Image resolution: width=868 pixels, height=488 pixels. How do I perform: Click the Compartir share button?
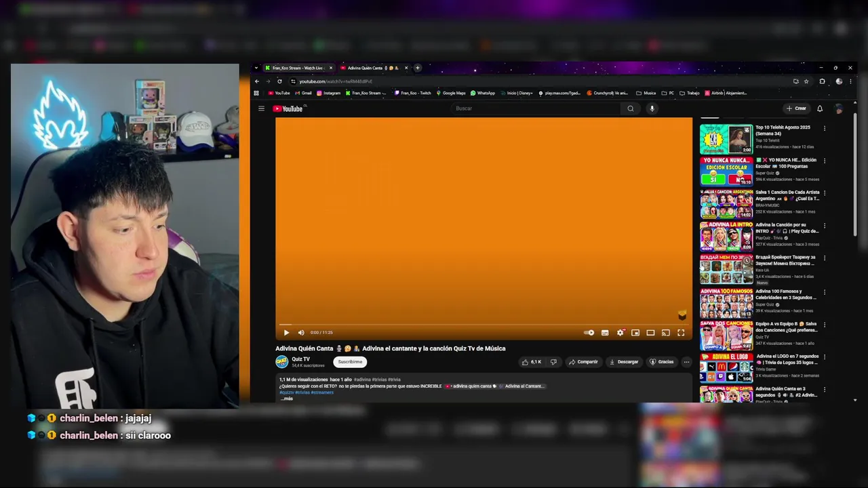coord(583,362)
